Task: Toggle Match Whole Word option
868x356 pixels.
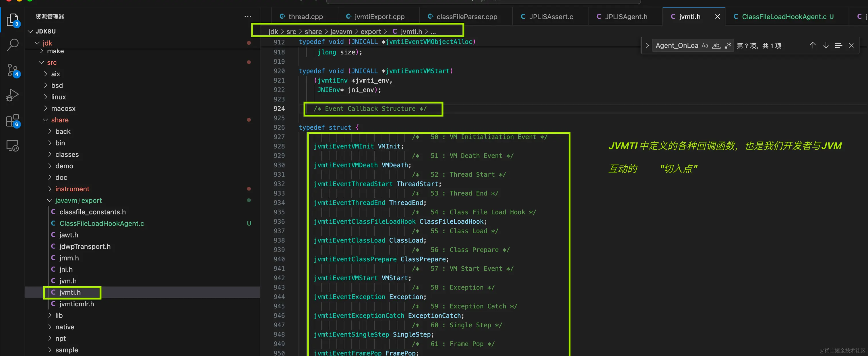Action: pyautogui.click(x=716, y=46)
